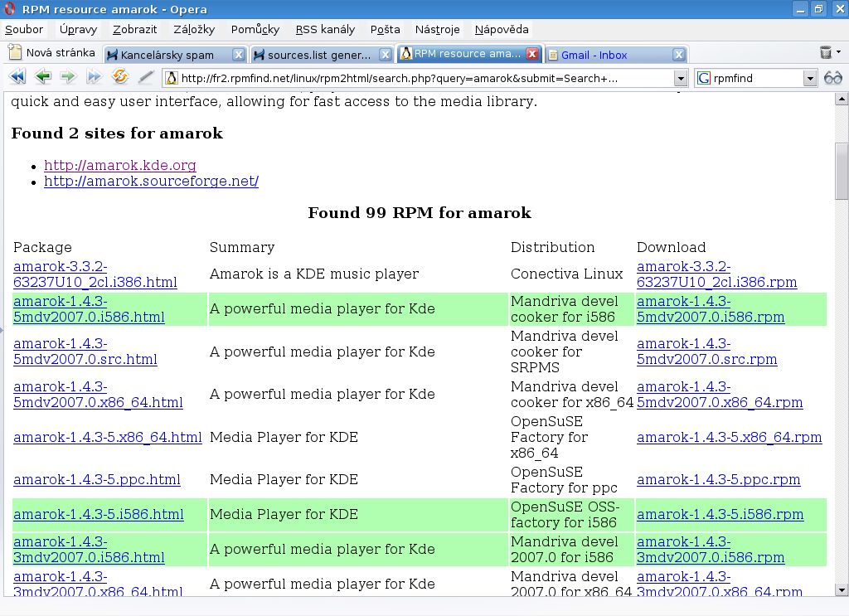Click the Fast Forward navigation icon

tap(95, 77)
